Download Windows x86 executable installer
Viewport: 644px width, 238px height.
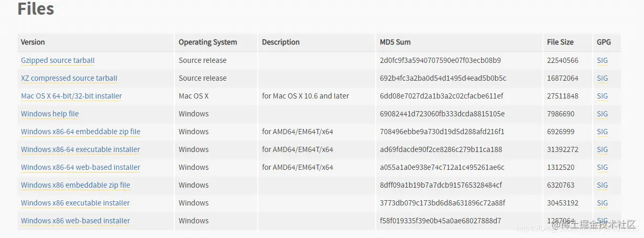pos(75,203)
